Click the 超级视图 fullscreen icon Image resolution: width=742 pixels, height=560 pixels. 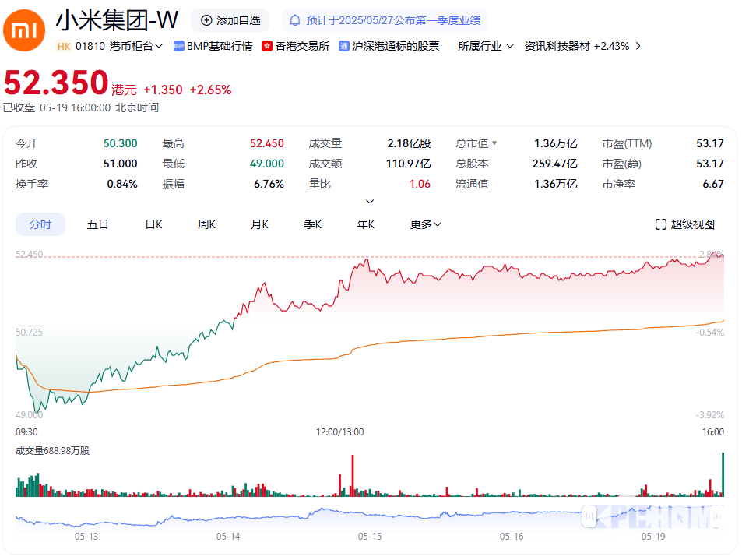point(661,224)
